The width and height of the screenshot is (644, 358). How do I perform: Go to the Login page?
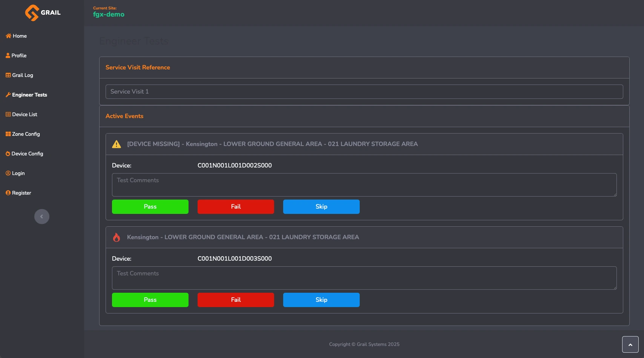(x=18, y=173)
